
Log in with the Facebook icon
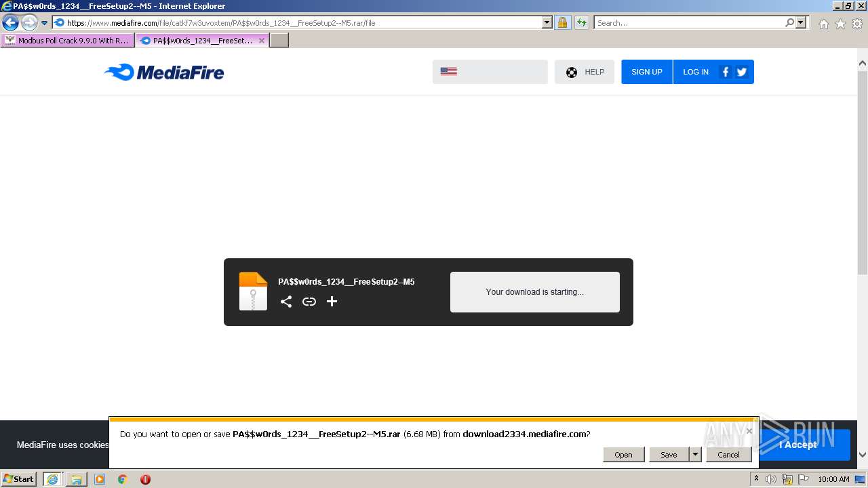(726, 72)
